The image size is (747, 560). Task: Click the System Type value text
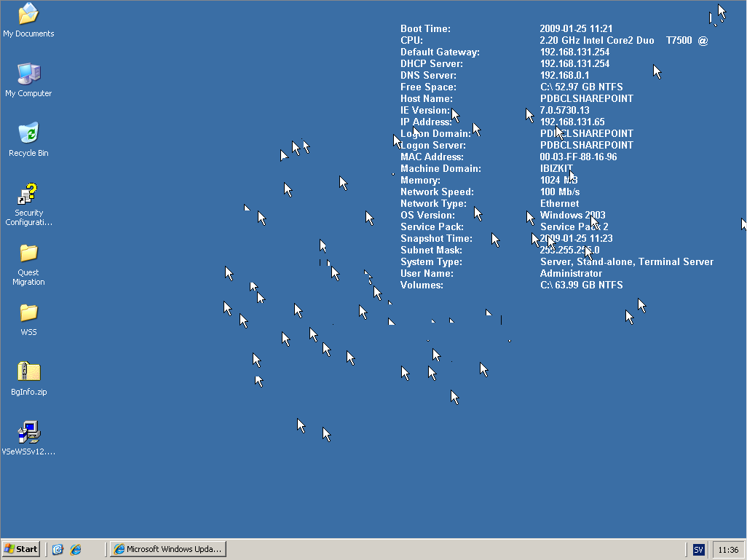pos(626,261)
